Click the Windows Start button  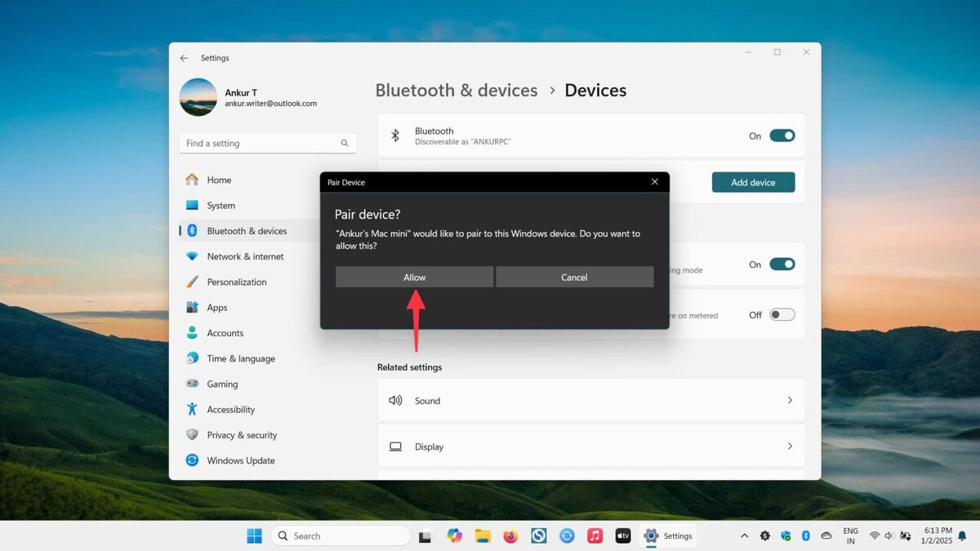255,536
